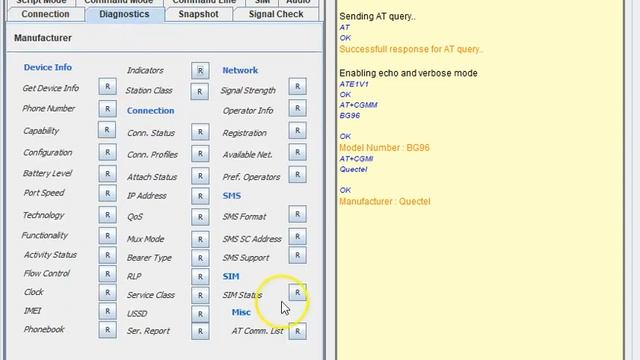Click the 'Sending AT query..' line
Screen dimensions: 640x360
[377, 17]
